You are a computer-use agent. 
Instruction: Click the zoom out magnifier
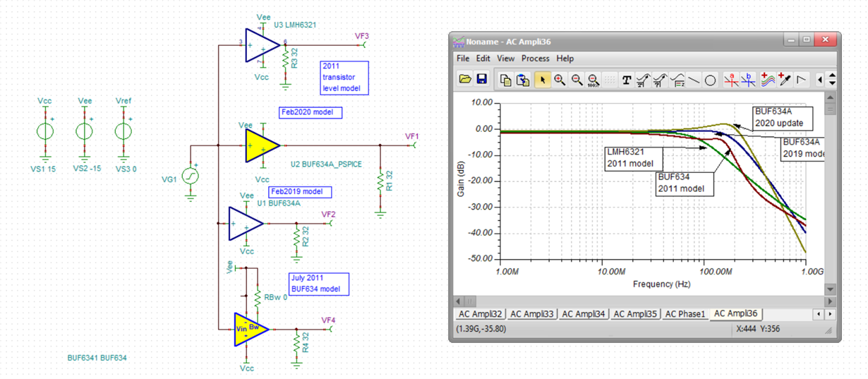[577, 80]
